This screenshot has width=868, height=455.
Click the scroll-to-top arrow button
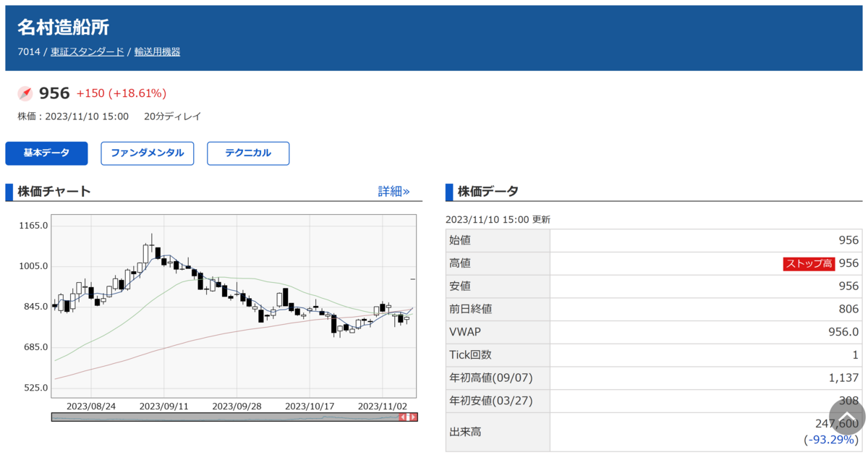coord(847,417)
